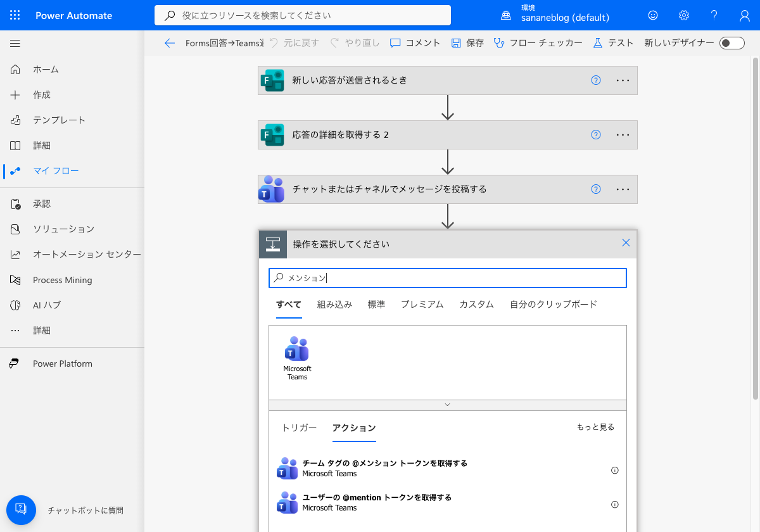760x532 pixels.
Task: Click 元に戻す undo button
Action: point(294,43)
